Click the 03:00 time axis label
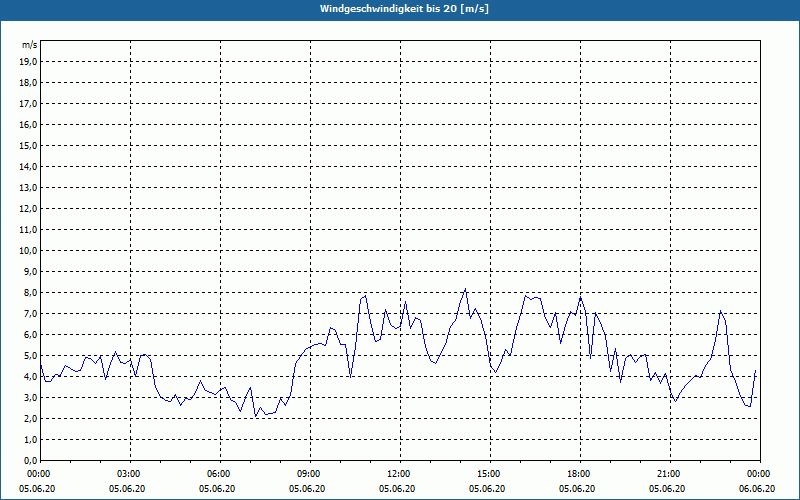The width and height of the screenshot is (800, 500). (131, 474)
